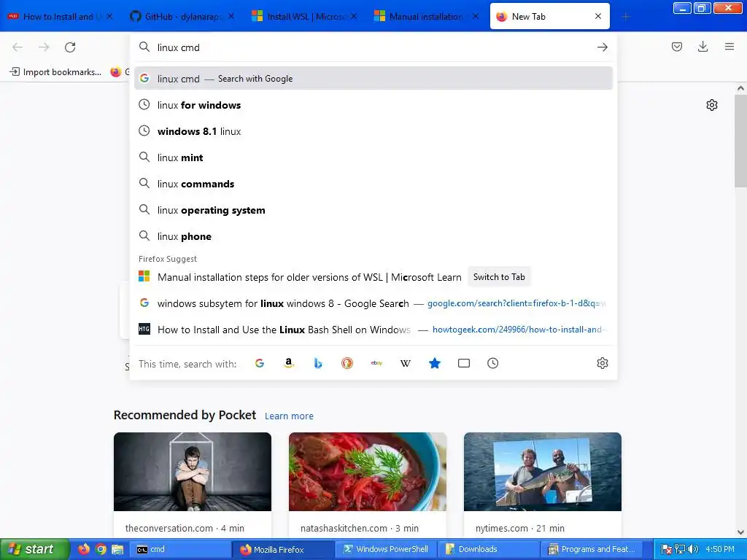Open Save to Pocket icon
Viewport: 747px width, 560px height.
tap(677, 47)
